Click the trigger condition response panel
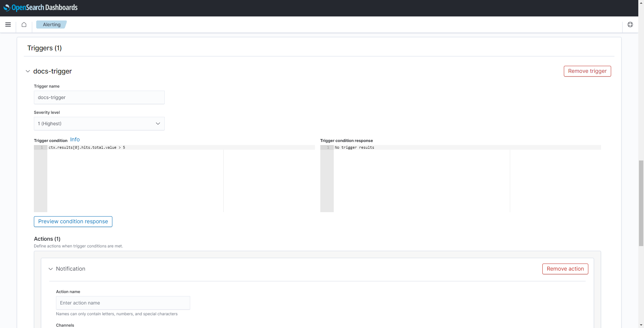Image resolution: width=644 pixels, height=328 pixels. pos(461,179)
